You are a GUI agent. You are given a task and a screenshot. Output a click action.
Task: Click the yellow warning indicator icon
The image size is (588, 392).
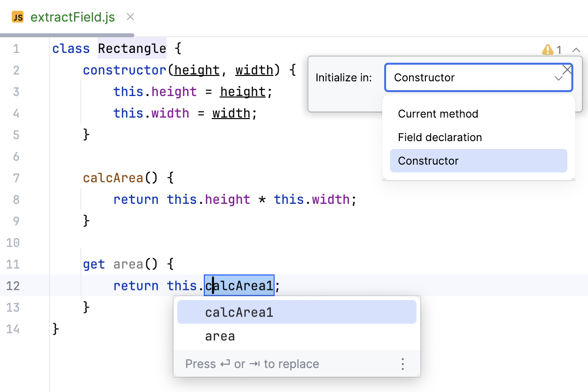tap(547, 49)
